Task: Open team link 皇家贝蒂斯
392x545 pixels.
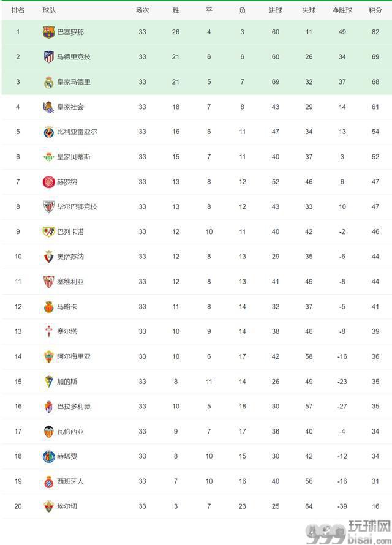Action: point(73,157)
